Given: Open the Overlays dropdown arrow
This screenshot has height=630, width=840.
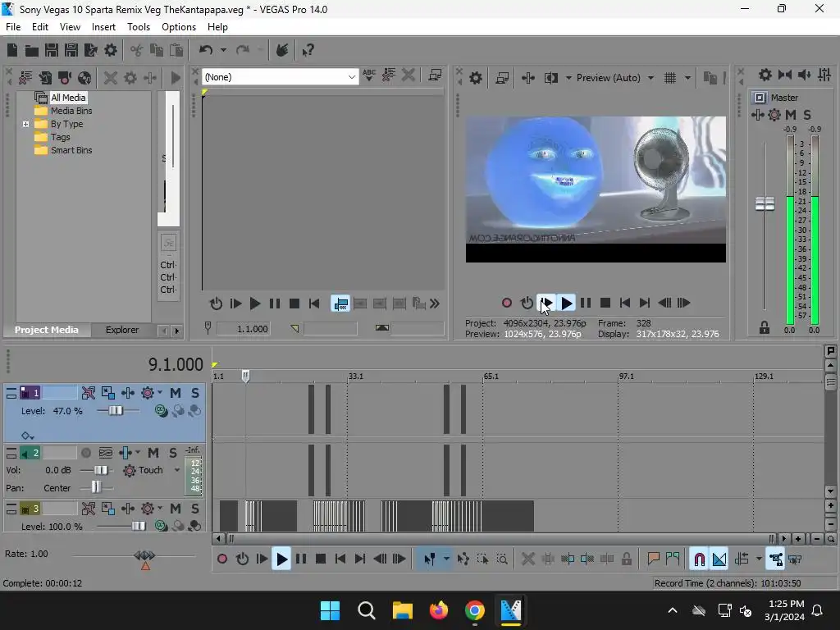Looking at the screenshot, I should point(687,78).
